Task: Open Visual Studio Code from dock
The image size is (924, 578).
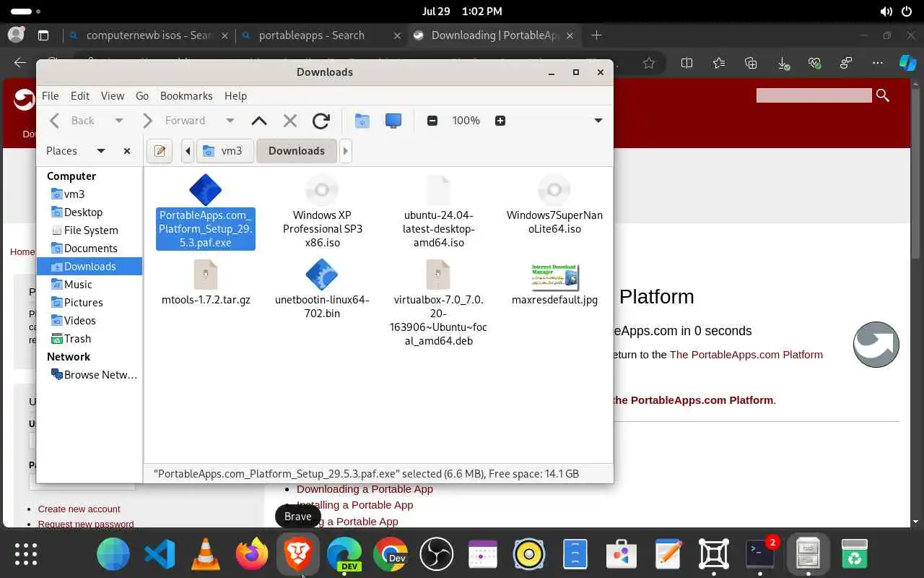Action: [x=160, y=554]
